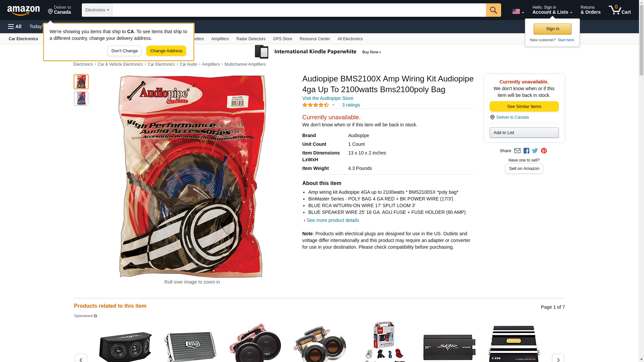
Task: Open the language flag selector dropdown
Action: point(518,11)
